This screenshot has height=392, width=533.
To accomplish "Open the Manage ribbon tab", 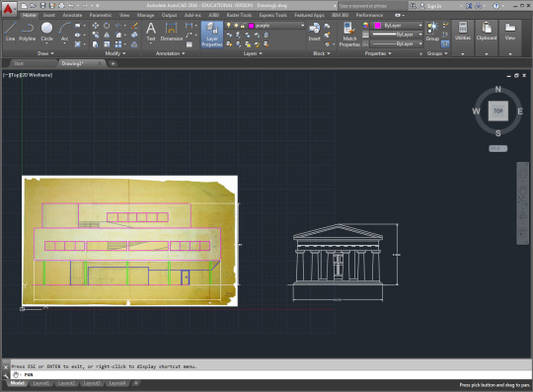I will coord(145,15).
